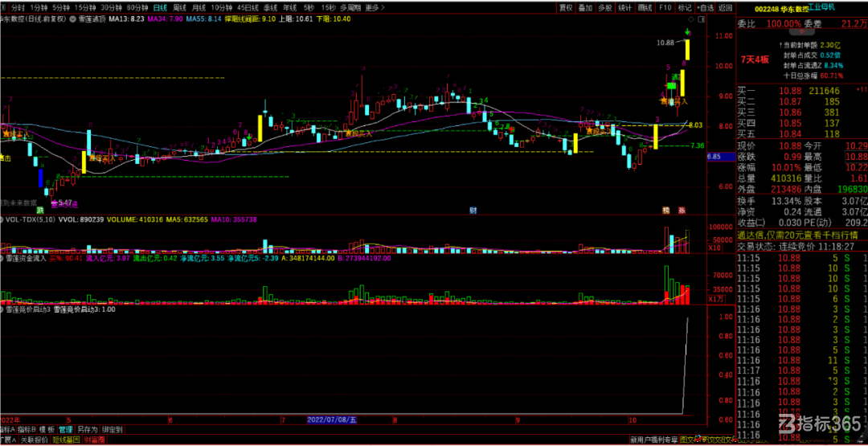Screen dimensions: 868x446
Task: Switch to the 周线 weekly chart tab
Action: (179, 8)
